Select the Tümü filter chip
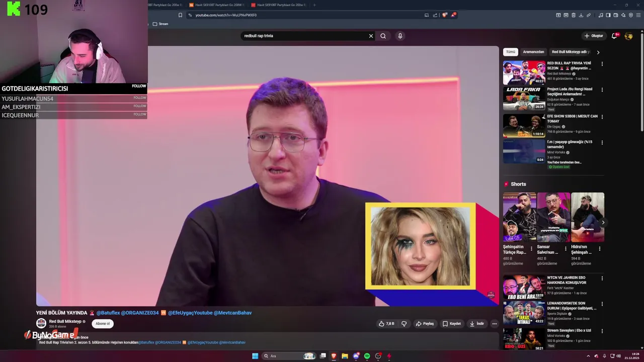Viewport: 644px width, 362px height. pos(511,52)
